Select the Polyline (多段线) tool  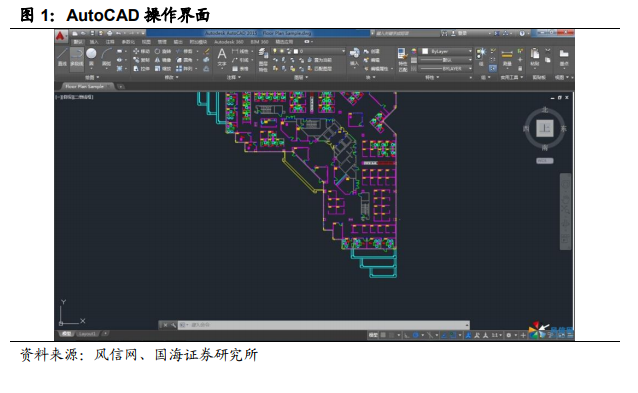click(76, 57)
